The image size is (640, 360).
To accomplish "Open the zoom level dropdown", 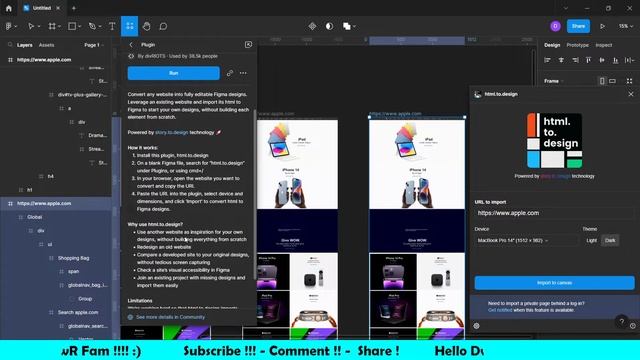I will tap(626, 26).
